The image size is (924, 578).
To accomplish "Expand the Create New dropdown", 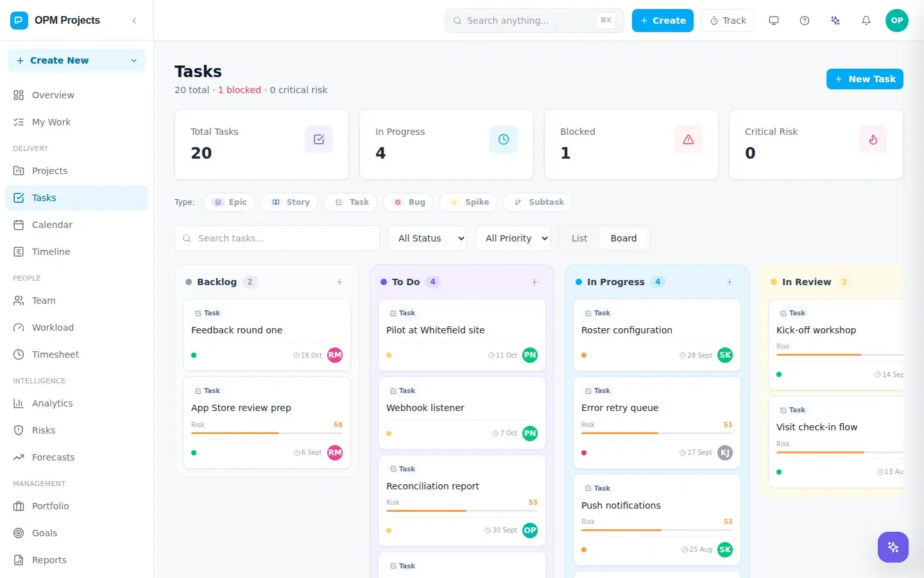I will 76,60.
